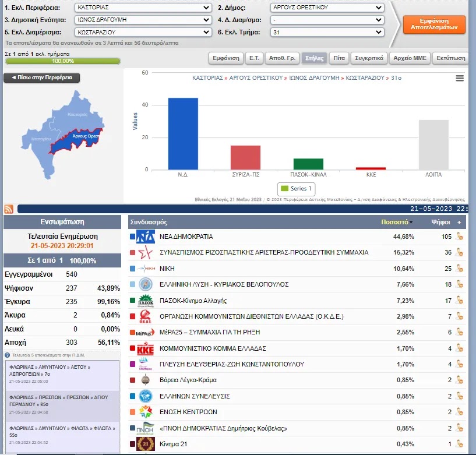Click the Ελλήνων Συνέλευσις logo
This screenshot has height=455, width=476.
146,396
